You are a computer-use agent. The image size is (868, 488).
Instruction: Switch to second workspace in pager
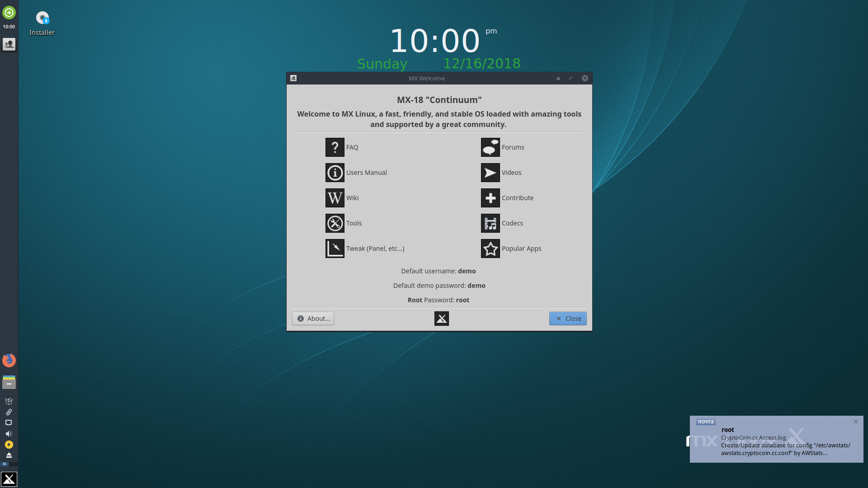[14, 464]
